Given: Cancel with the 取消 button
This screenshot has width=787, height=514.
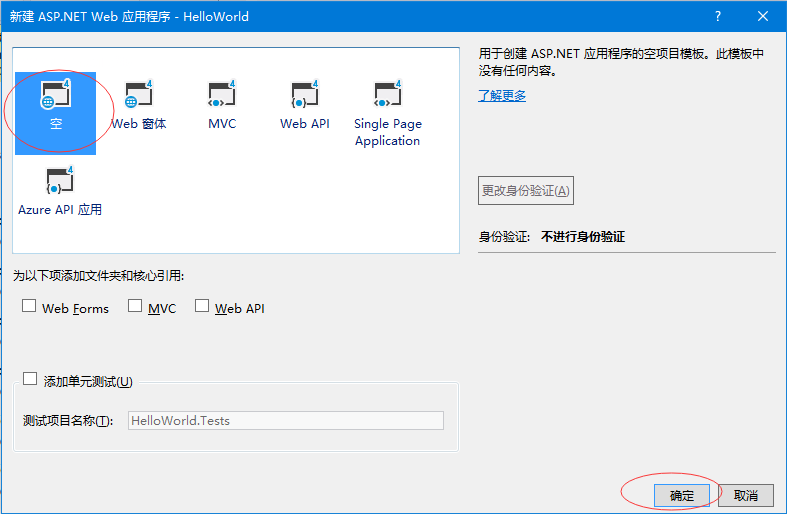Looking at the screenshot, I should [746, 496].
